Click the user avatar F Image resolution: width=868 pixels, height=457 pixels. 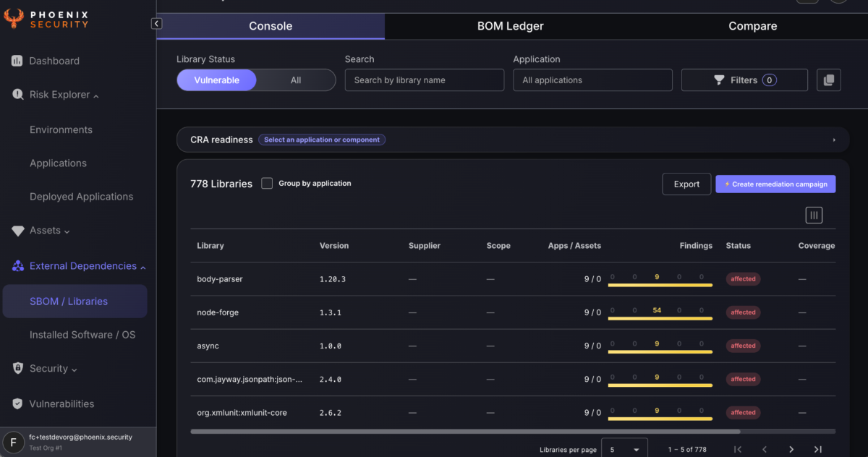click(14, 442)
